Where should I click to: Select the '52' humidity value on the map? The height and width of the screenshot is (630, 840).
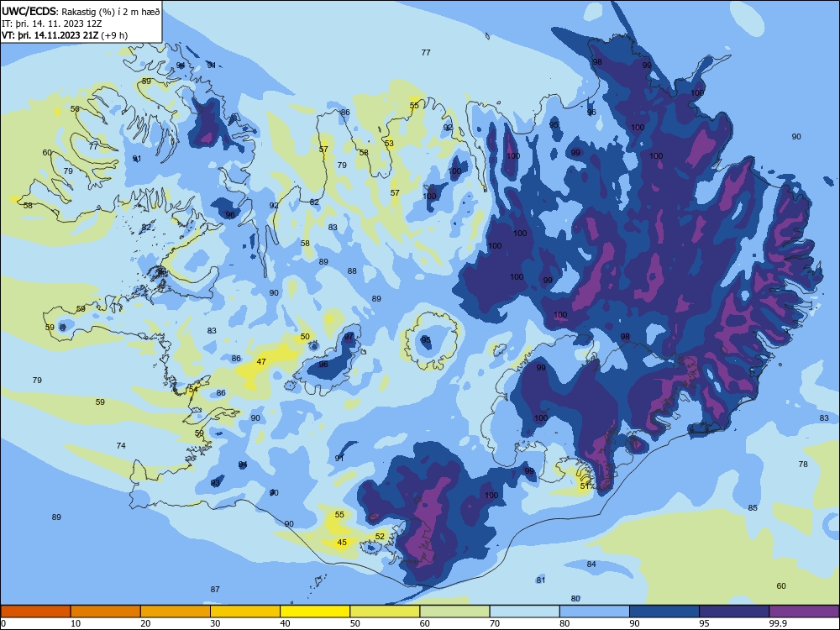(380, 536)
